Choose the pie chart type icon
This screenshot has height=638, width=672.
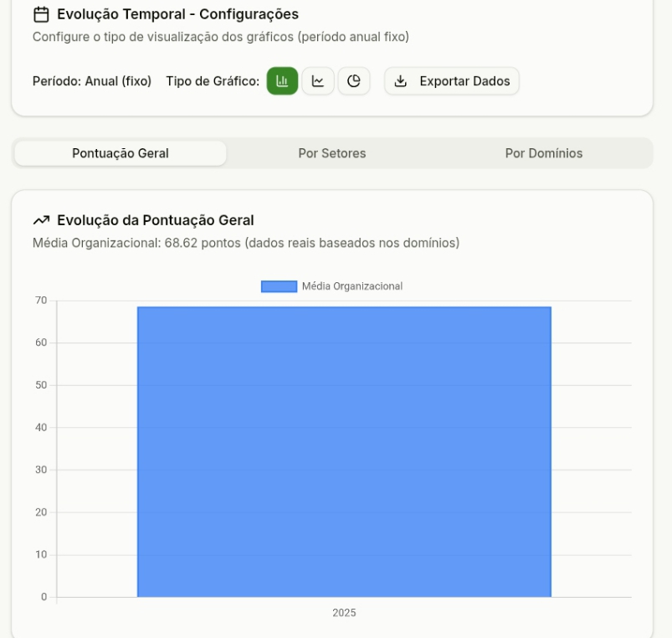pyautogui.click(x=354, y=81)
